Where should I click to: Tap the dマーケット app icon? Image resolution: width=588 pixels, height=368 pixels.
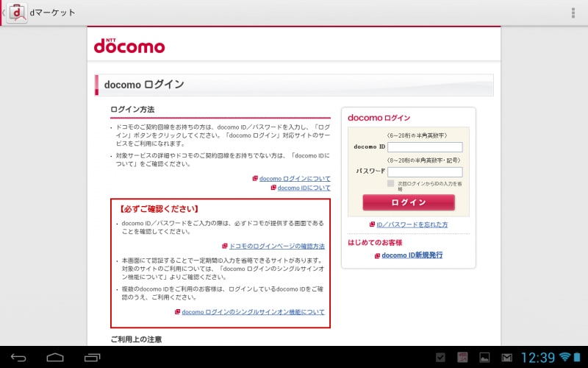18,13
